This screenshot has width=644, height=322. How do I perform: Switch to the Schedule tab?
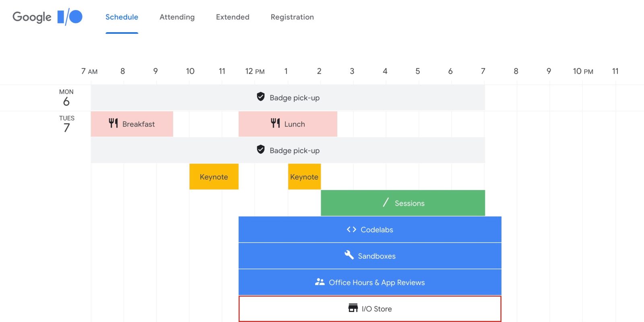122,17
